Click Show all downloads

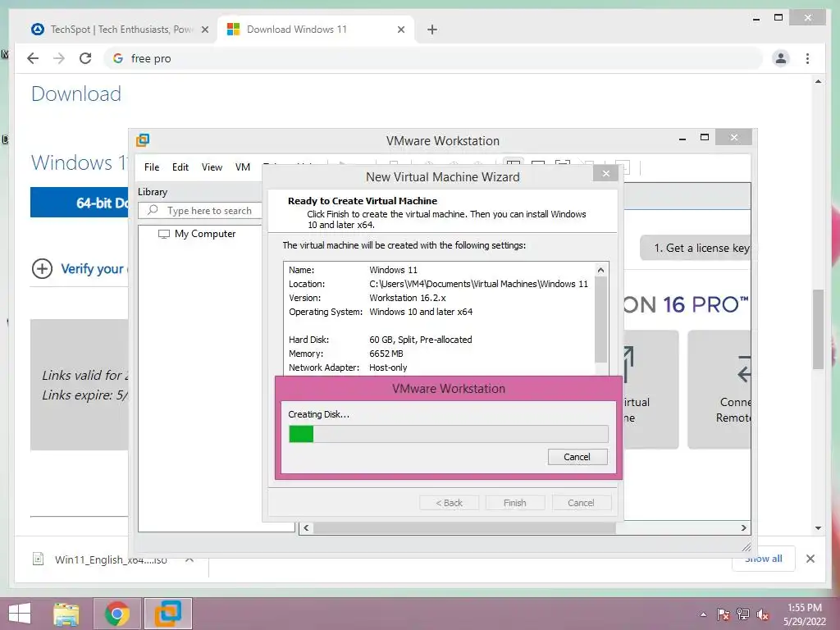[764, 559]
